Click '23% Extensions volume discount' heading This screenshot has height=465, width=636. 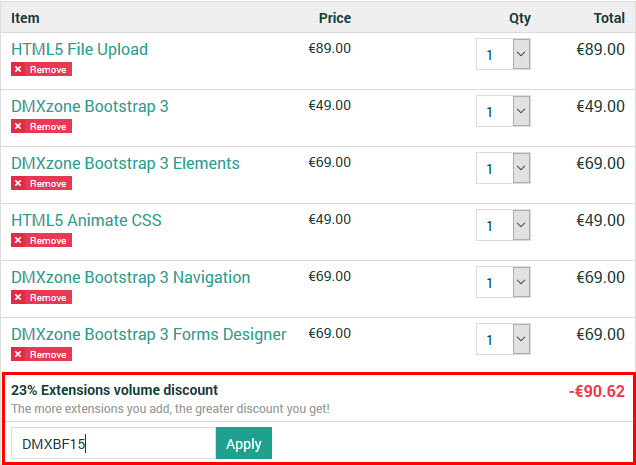114,390
